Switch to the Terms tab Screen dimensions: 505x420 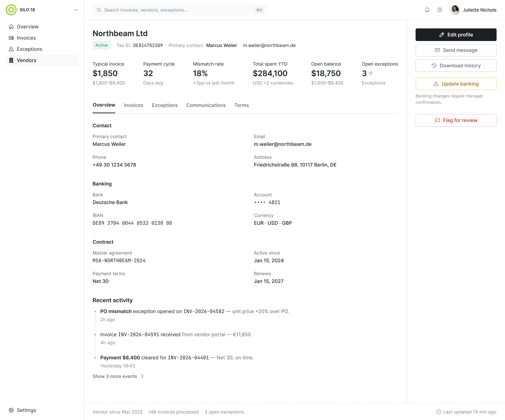241,105
